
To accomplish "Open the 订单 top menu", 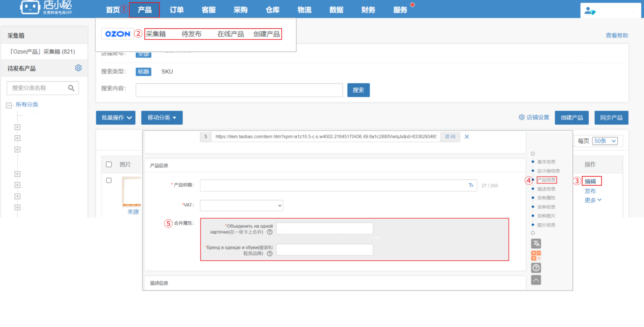I will [176, 10].
